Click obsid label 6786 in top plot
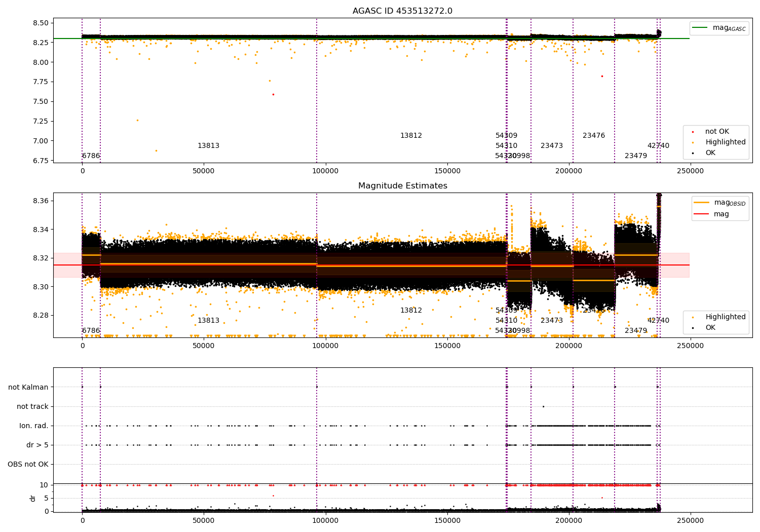 (x=91, y=156)
